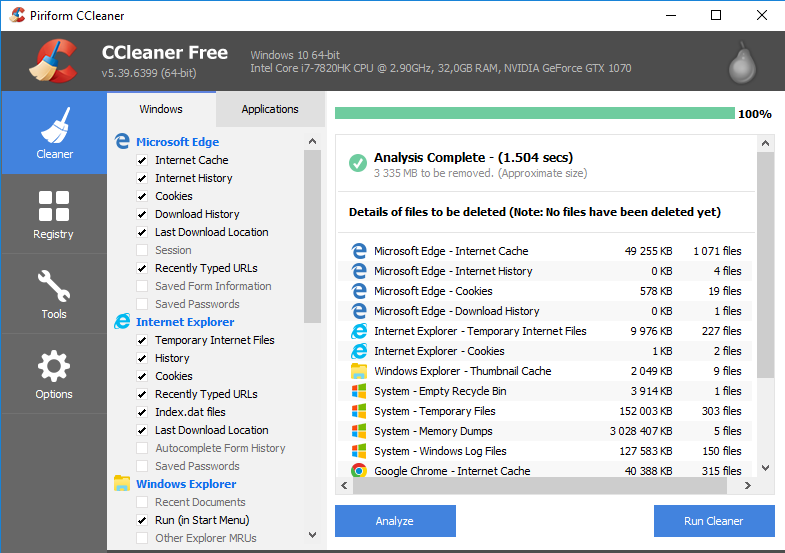Click the Analyze button

tap(396, 521)
